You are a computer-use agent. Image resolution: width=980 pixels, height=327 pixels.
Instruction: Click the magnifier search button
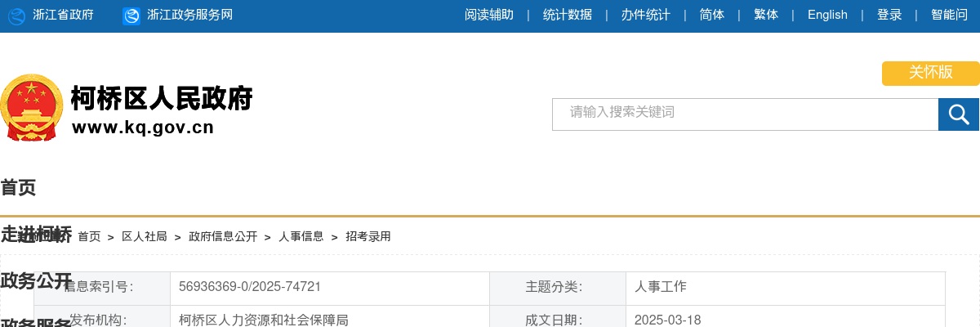tap(958, 114)
